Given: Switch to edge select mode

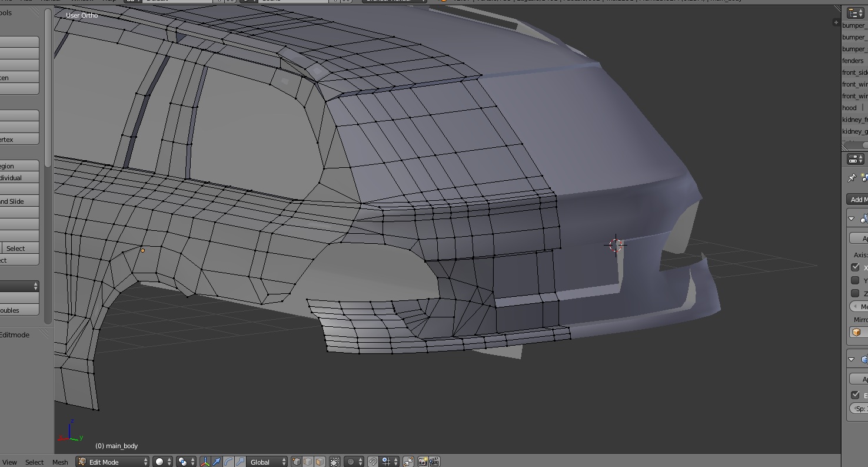Looking at the screenshot, I should 308,462.
